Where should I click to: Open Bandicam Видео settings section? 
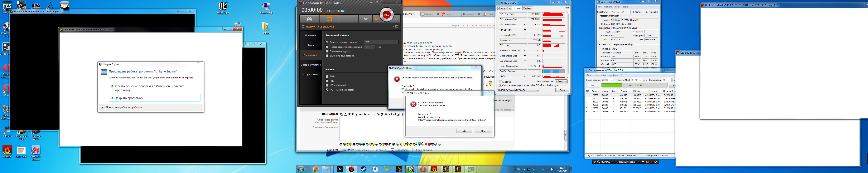coord(310,45)
